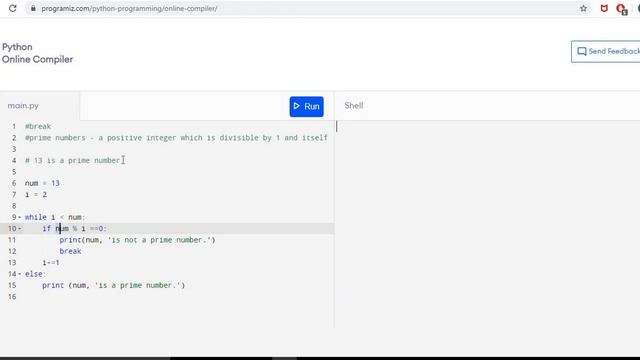Bookmark this page with the star icon
The width and height of the screenshot is (640, 360).
(x=583, y=8)
